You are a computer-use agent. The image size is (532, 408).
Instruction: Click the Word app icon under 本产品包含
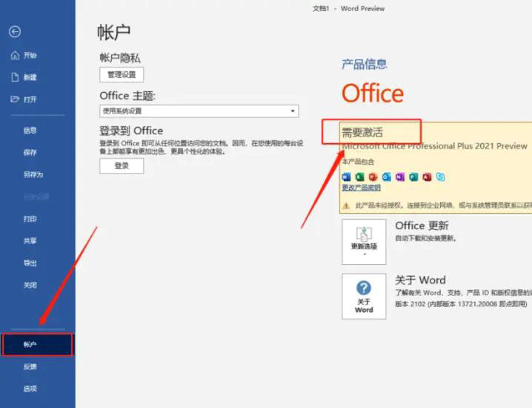tap(347, 177)
